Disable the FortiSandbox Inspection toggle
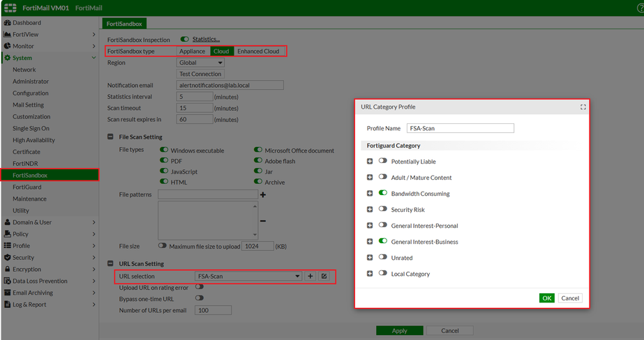 click(x=185, y=40)
